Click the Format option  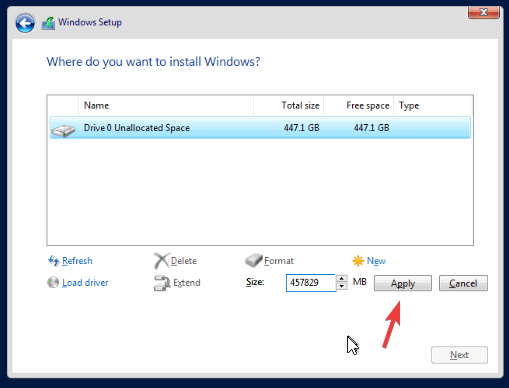[x=279, y=261]
